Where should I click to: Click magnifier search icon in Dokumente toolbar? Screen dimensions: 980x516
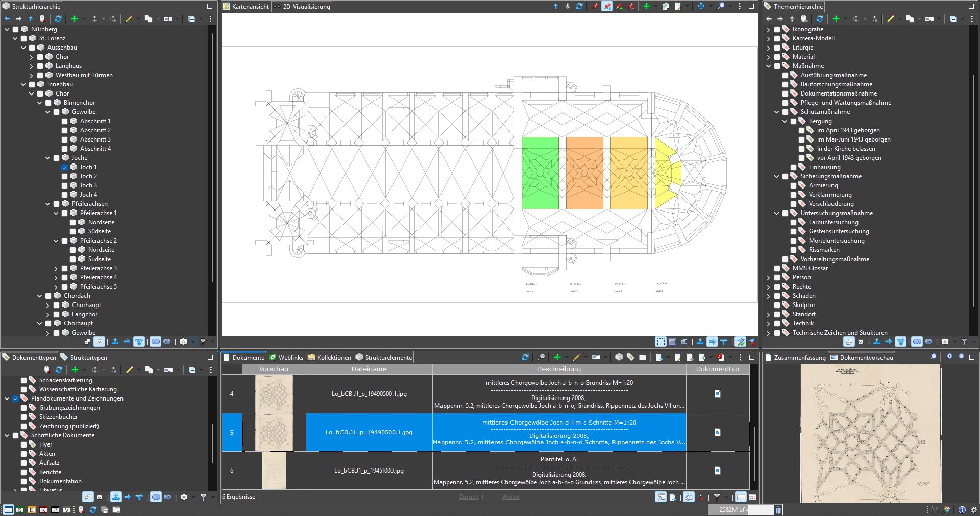(x=541, y=357)
